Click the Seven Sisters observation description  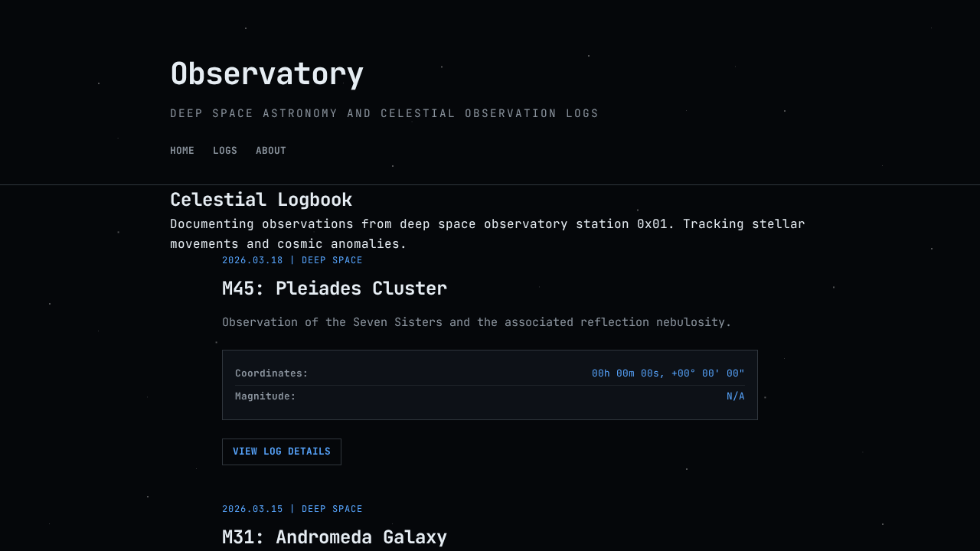click(476, 321)
